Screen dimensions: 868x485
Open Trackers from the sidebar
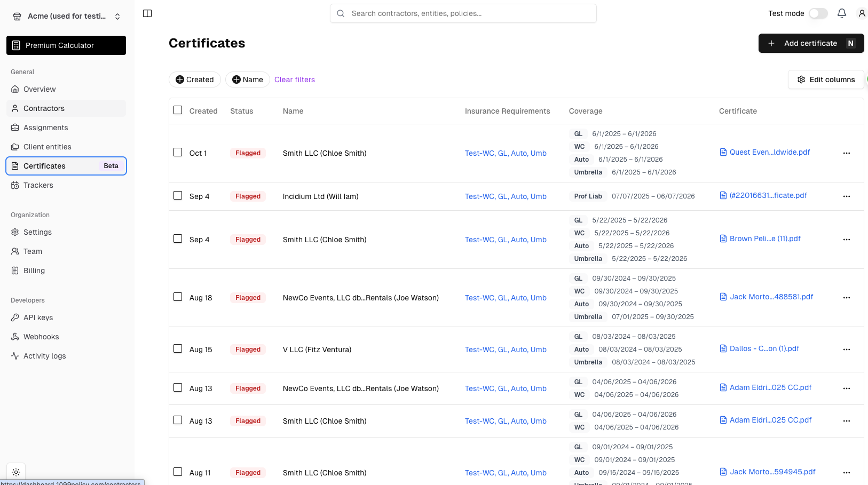[x=38, y=185]
